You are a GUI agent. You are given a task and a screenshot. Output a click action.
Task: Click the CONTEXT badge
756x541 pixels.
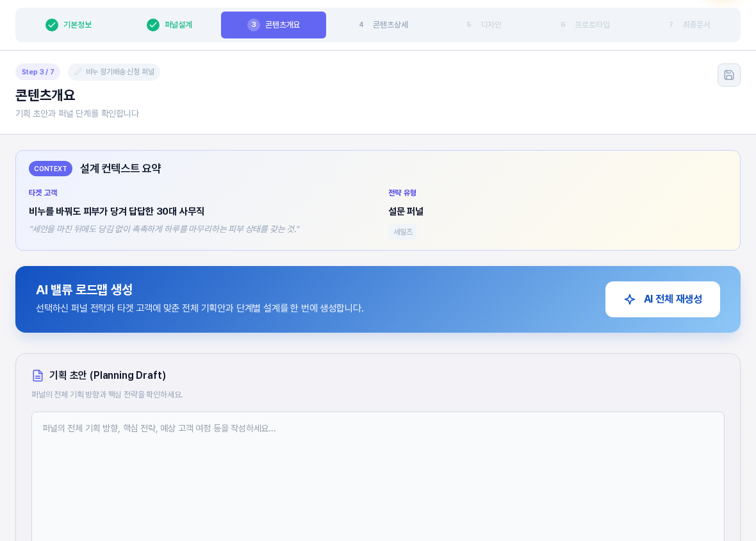coord(50,169)
